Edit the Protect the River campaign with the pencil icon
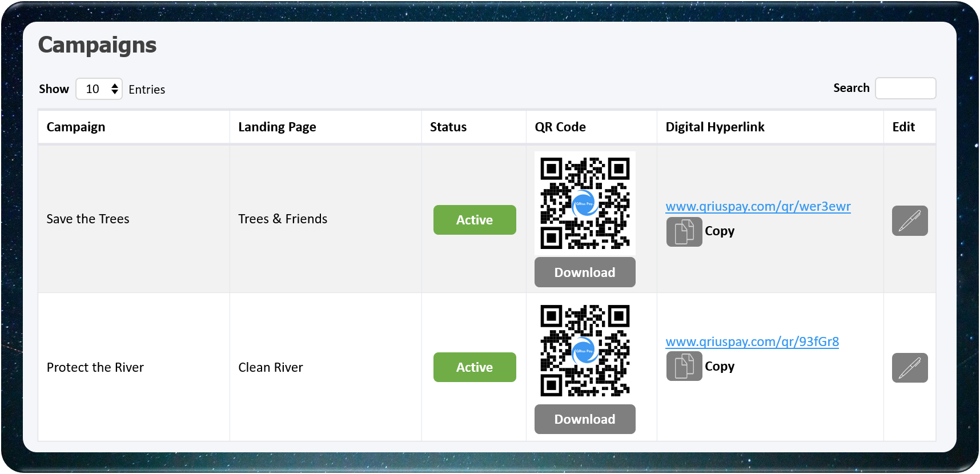The image size is (980, 474). (x=910, y=368)
